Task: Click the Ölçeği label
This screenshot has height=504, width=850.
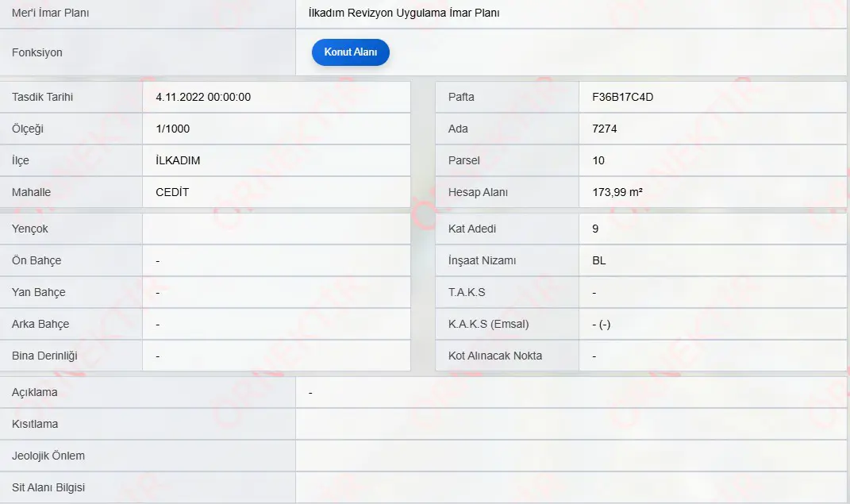Action: coord(28,129)
